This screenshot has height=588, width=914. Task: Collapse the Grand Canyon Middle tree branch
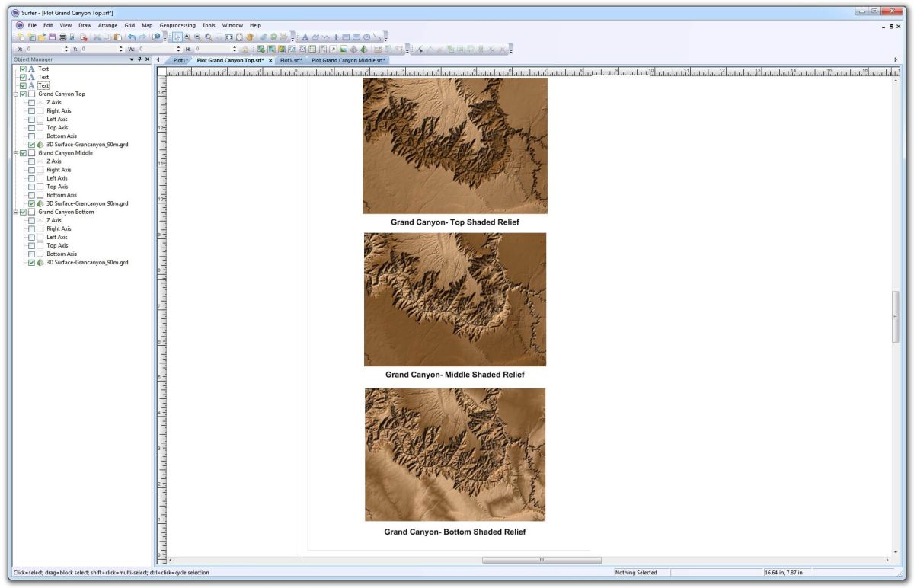15,152
